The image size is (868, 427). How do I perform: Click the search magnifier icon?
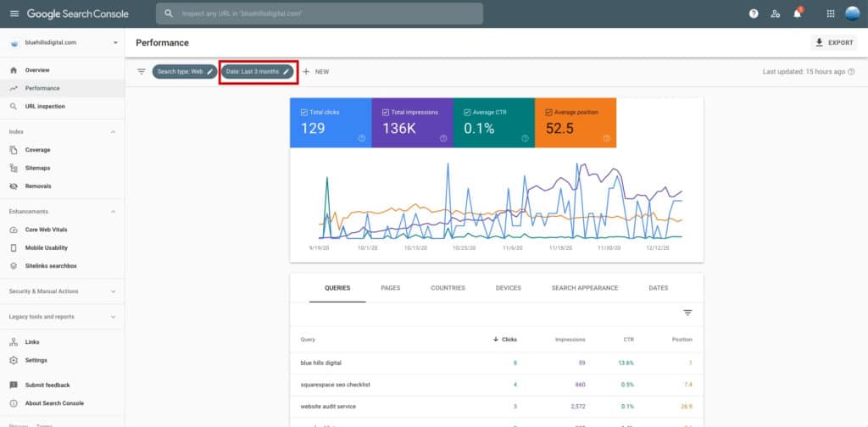tap(169, 14)
